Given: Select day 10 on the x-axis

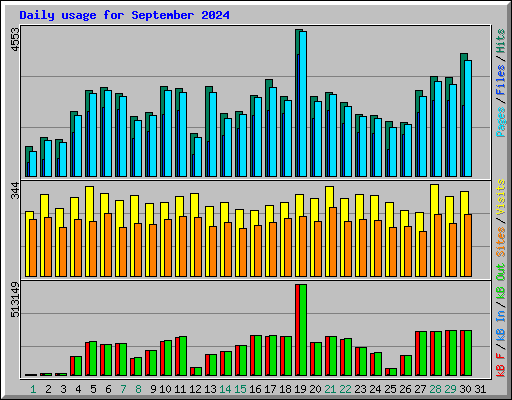Looking at the screenshot, I should point(165,389).
